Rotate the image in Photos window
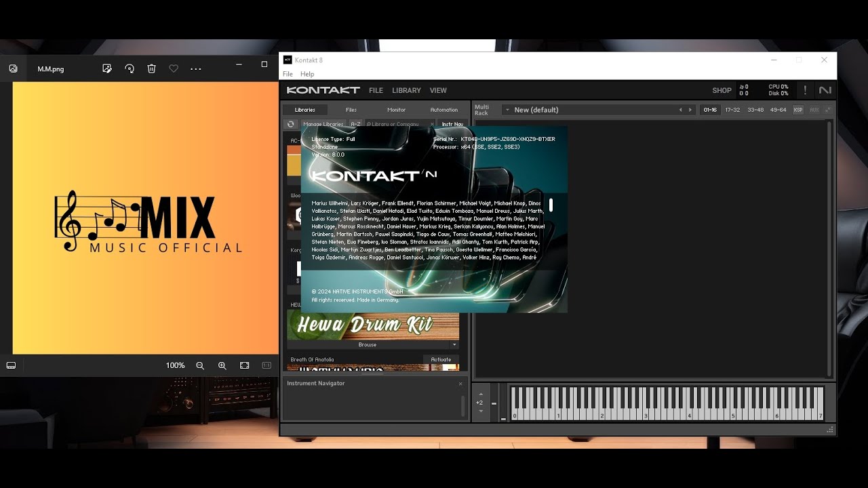 [130, 68]
